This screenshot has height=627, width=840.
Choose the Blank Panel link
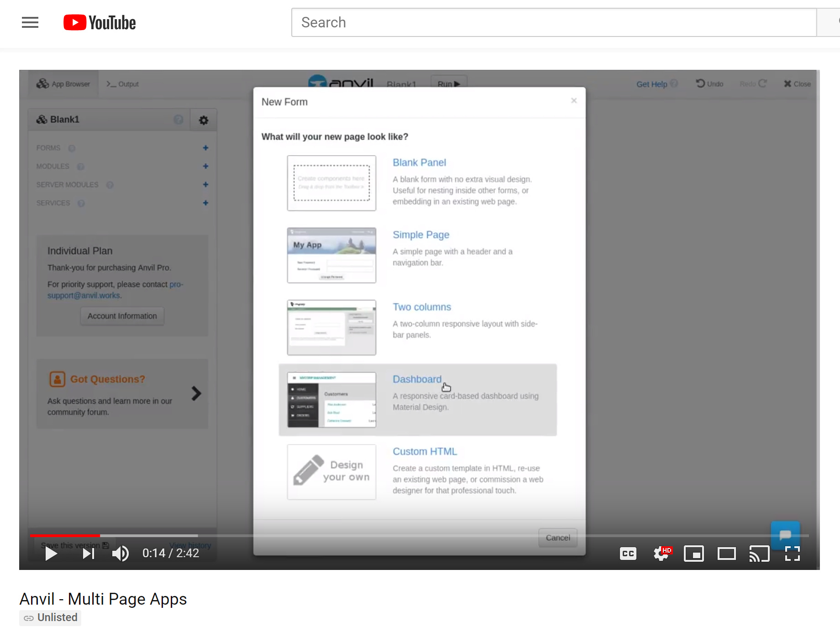(x=419, y=162)
